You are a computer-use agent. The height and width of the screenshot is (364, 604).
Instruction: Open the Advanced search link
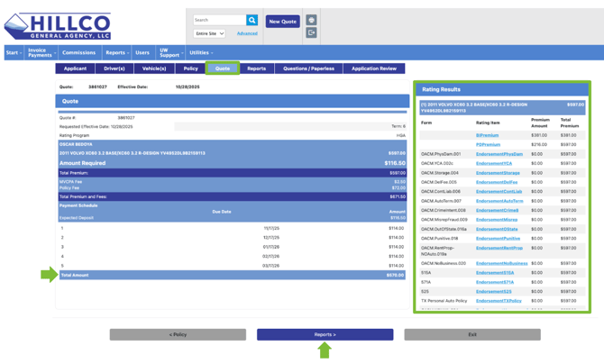[247, 33]
